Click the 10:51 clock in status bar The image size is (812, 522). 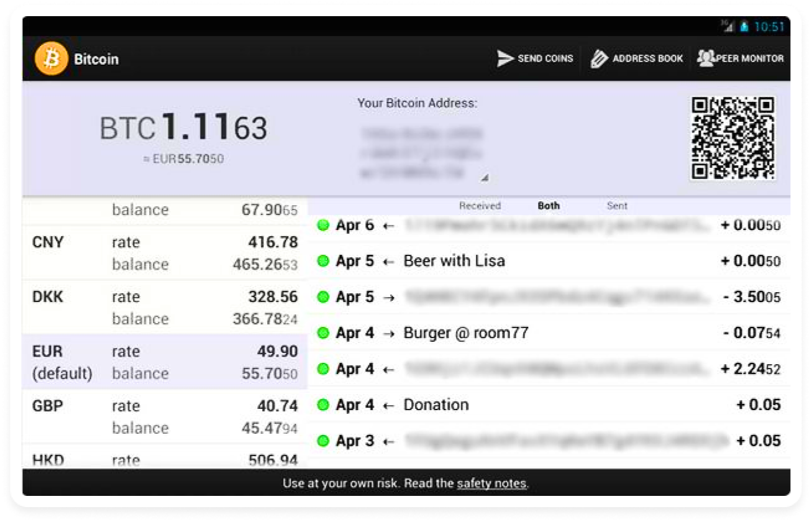click(x=769, y=27)
